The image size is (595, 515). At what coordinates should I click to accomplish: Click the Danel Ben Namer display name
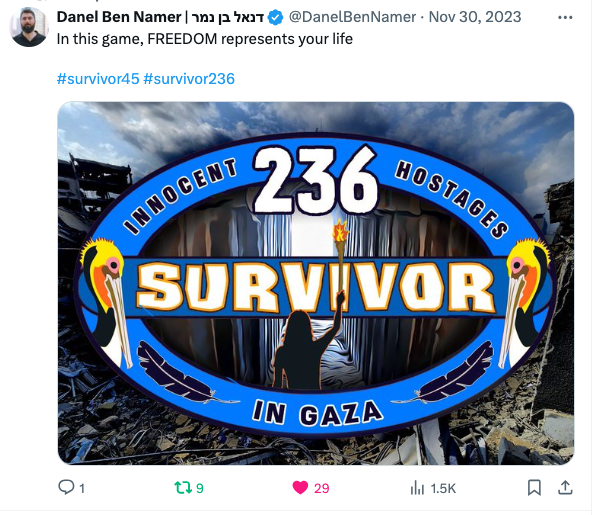click(x=160, y=17)
